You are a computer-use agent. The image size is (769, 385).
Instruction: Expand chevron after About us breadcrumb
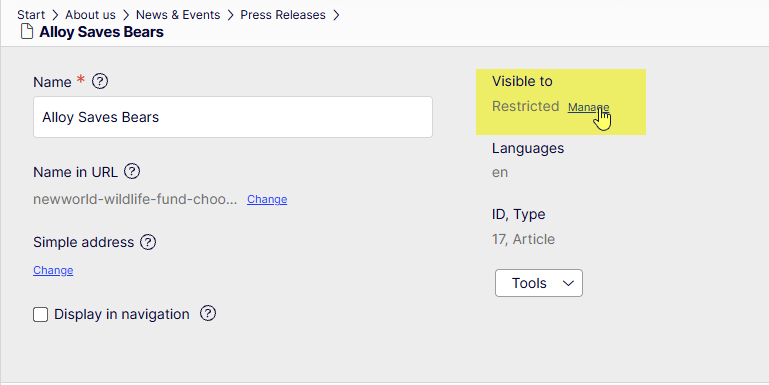126,15
